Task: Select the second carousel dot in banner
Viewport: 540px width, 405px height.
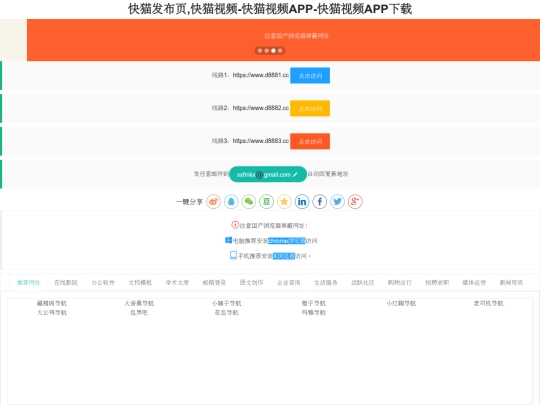Action: pyautogui.click(x=267, y=51)
